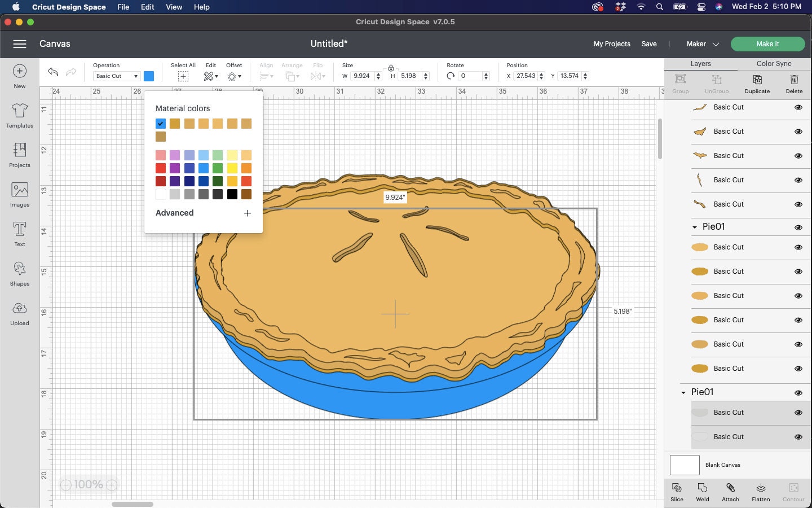Duplicate the selected layer
Viewport: 812px width, 508px height.
[x=757, y=84]
